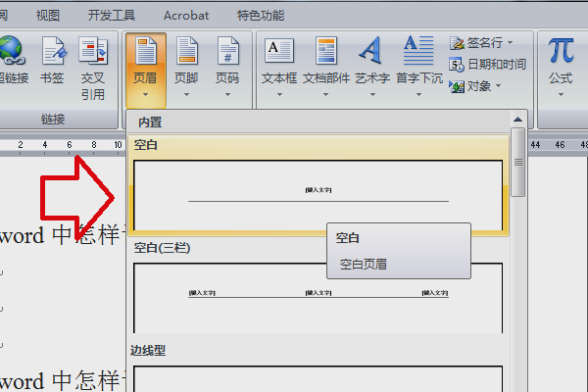The width and height of the screenshot is (588, 392).
Task: Insert 艺术字 WordArt
Action: click(371, 50)
